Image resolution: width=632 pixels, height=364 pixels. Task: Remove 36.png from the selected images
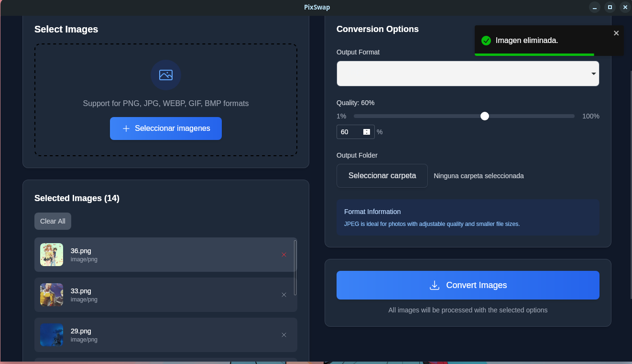coord(284,255)
